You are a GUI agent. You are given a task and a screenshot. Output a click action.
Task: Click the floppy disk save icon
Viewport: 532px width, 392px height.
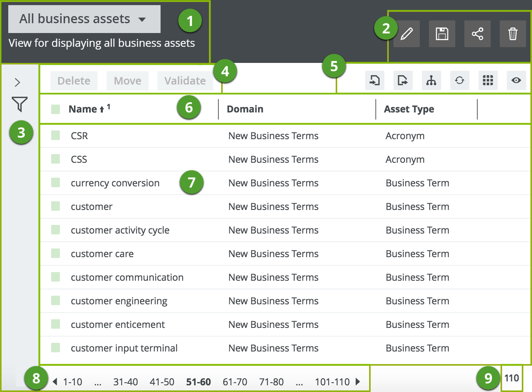tap(442, 34)
